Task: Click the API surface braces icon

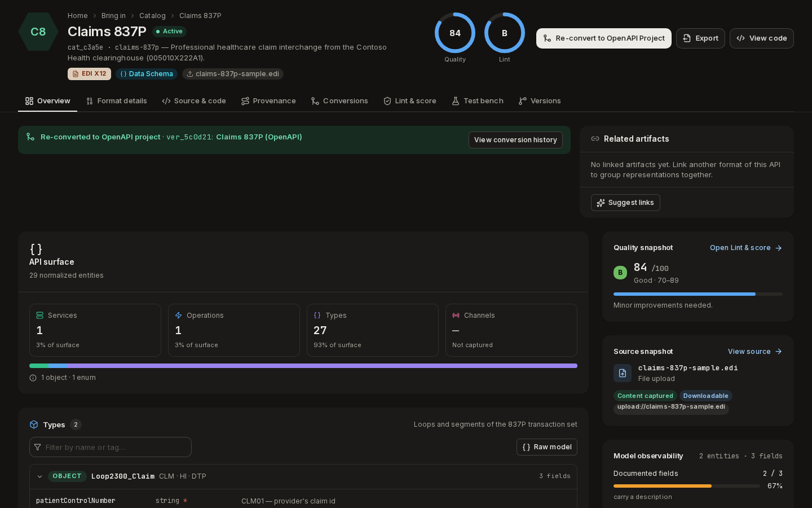Action: pos(36,249)
